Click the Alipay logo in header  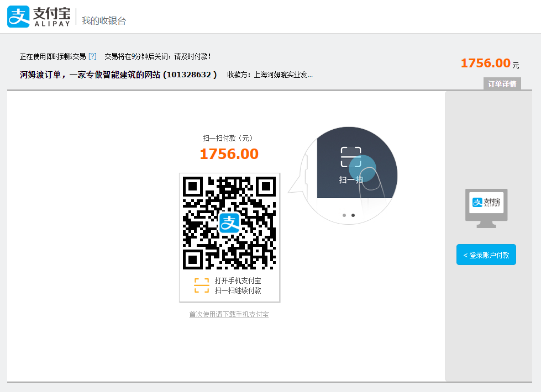(x=39, y=17)
